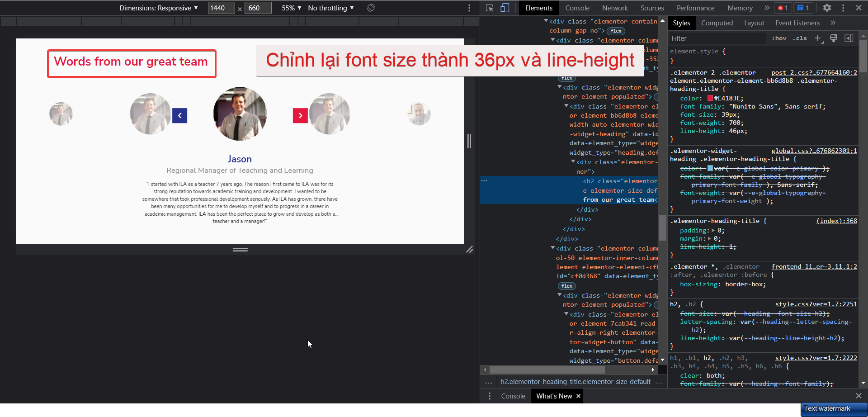Select the Event Listeners tab

[797, 23]
